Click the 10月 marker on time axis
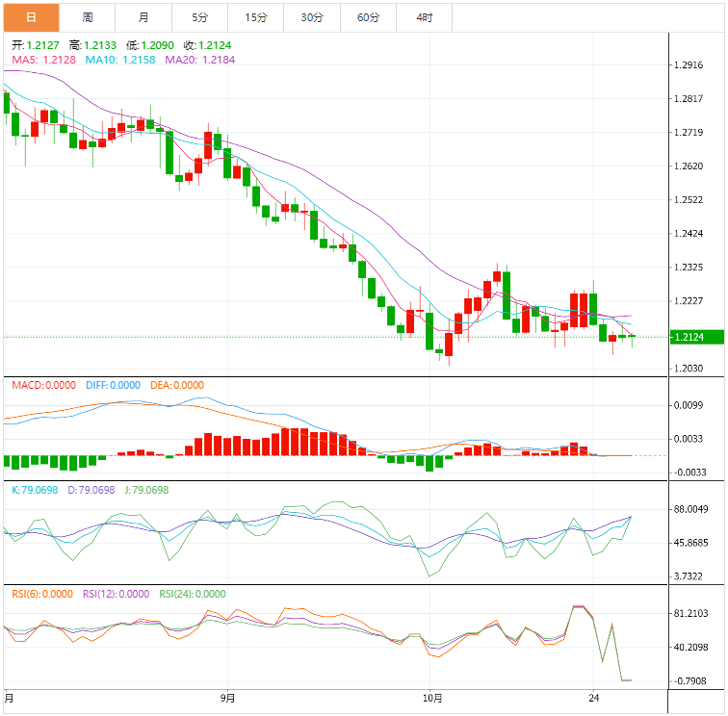The height and width of the screenshot is (716, 728). [432, 698]
